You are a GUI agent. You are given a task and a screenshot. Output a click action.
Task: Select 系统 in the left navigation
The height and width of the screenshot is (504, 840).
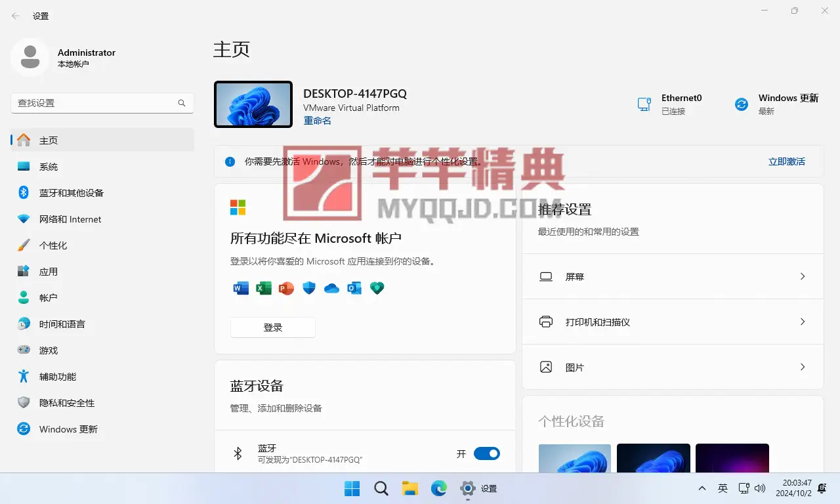(49, 167)
